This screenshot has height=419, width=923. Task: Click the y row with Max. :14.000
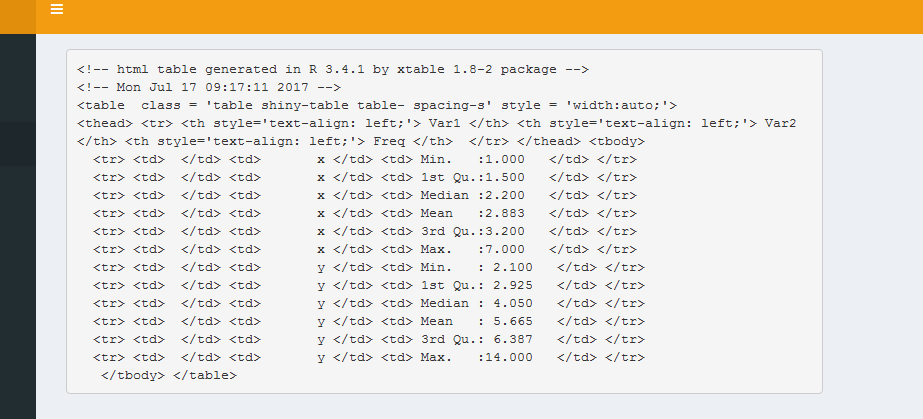pos(368,357)
